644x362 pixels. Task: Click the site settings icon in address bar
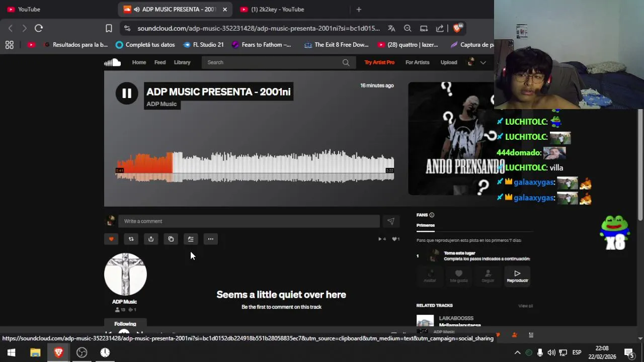[127, 29]
